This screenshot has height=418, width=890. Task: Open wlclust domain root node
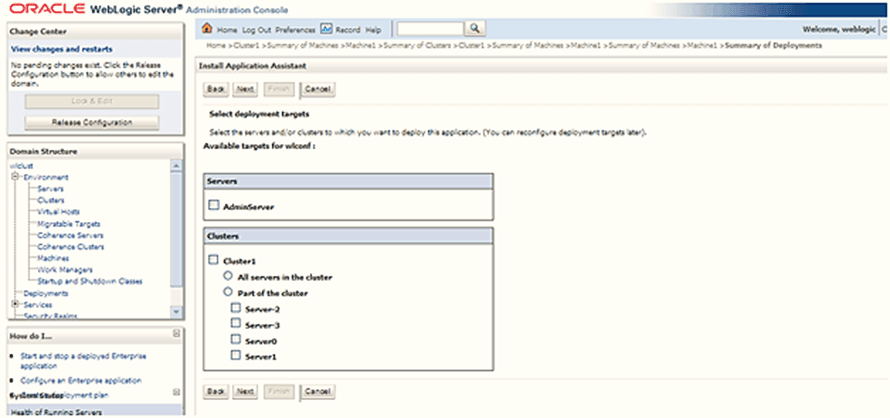(x=20, y=165)
